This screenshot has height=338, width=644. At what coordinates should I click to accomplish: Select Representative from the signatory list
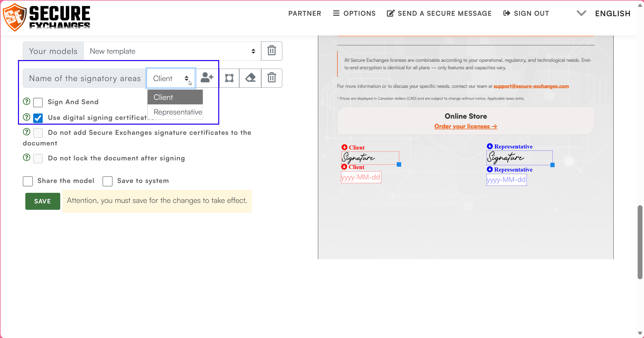(x=177, y=112)
